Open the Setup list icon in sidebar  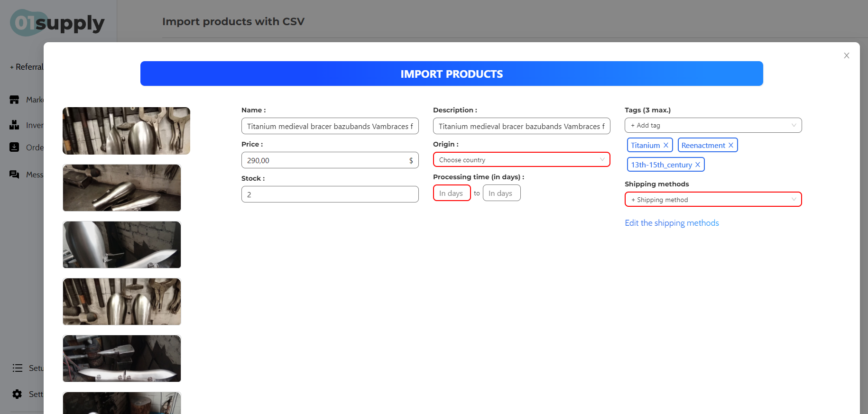point(18,368)
